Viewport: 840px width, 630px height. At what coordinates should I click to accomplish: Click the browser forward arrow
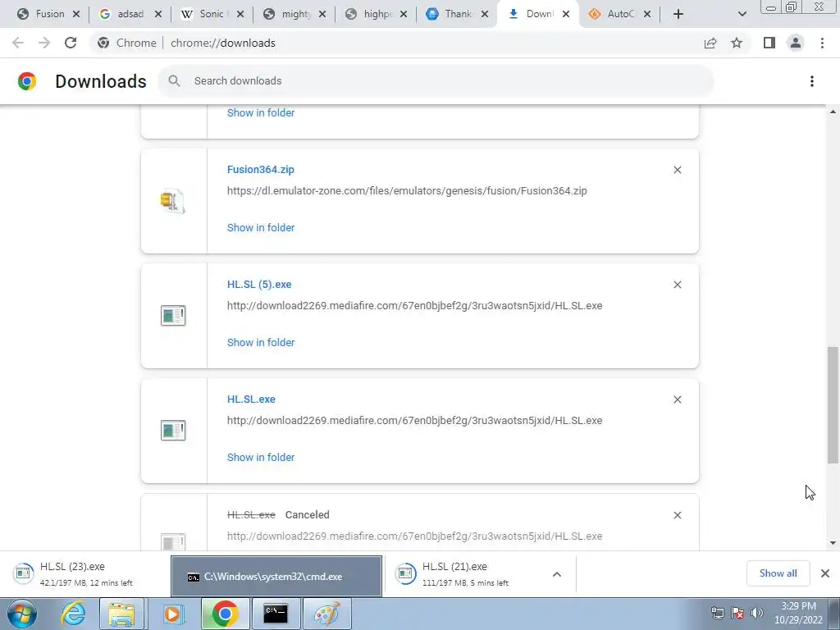44,43
